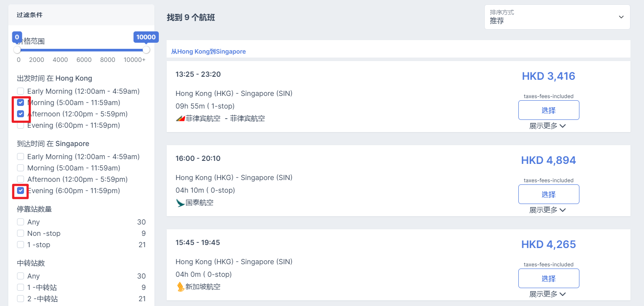Check the Non-stop stops filter
Image resolution: width=644 pixels, height=306 pixels.
(21, 234)
